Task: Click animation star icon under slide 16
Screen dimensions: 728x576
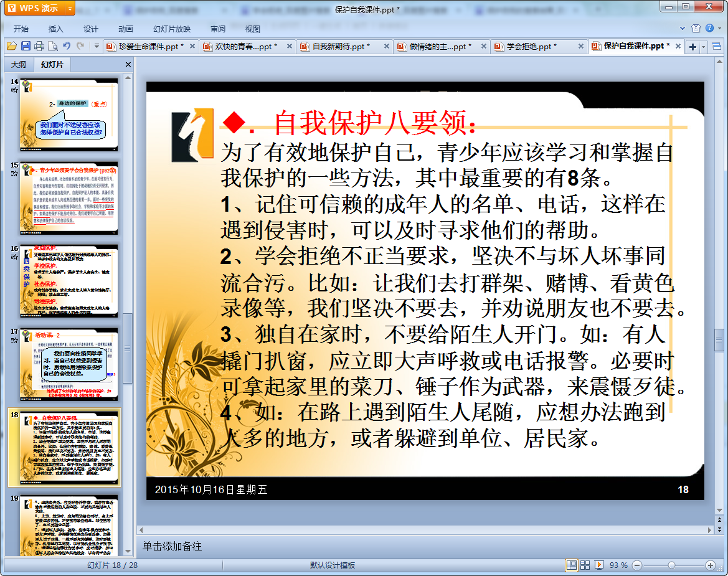Action: click(14, 257)
